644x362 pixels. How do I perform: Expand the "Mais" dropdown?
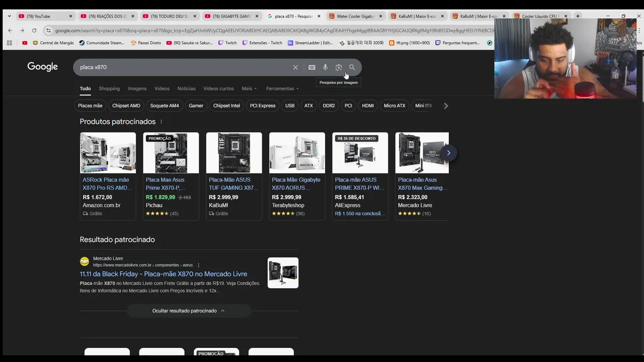tap(249, 88)
